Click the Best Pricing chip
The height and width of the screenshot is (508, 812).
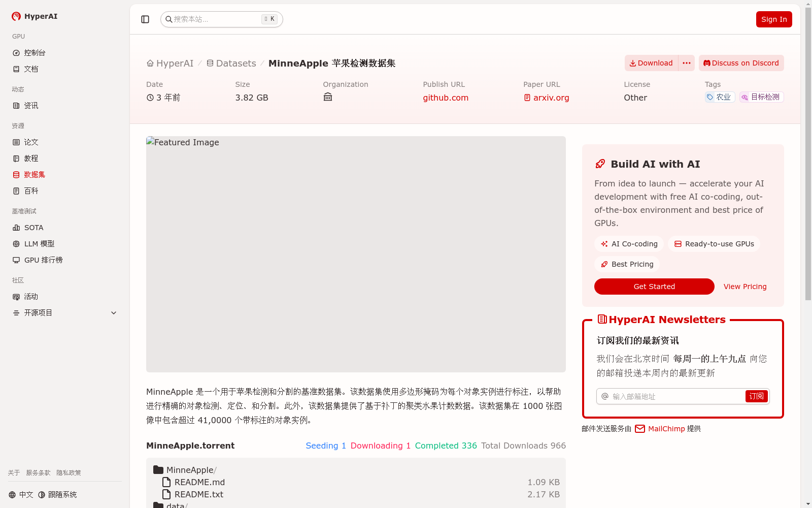(627, 264)
